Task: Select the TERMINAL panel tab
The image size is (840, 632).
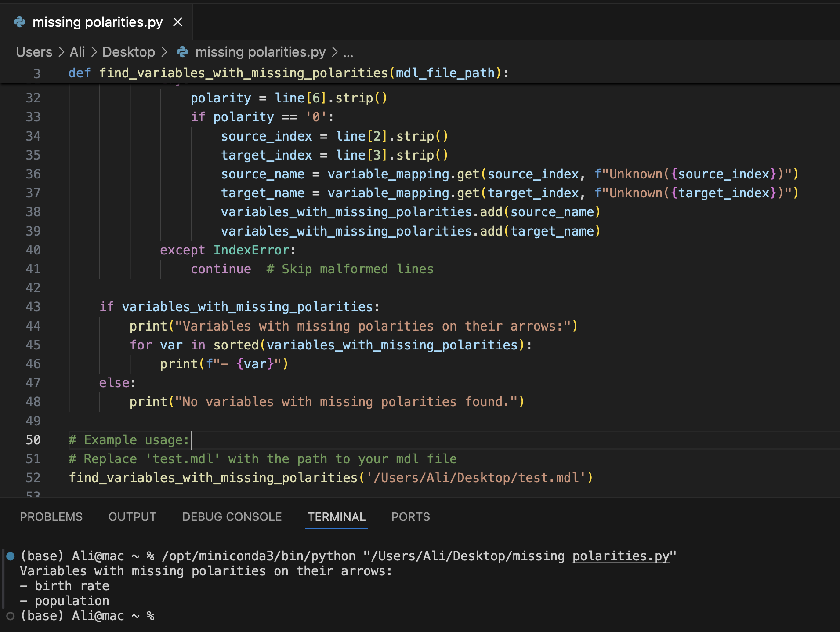Action: click(x=337, y=516)
